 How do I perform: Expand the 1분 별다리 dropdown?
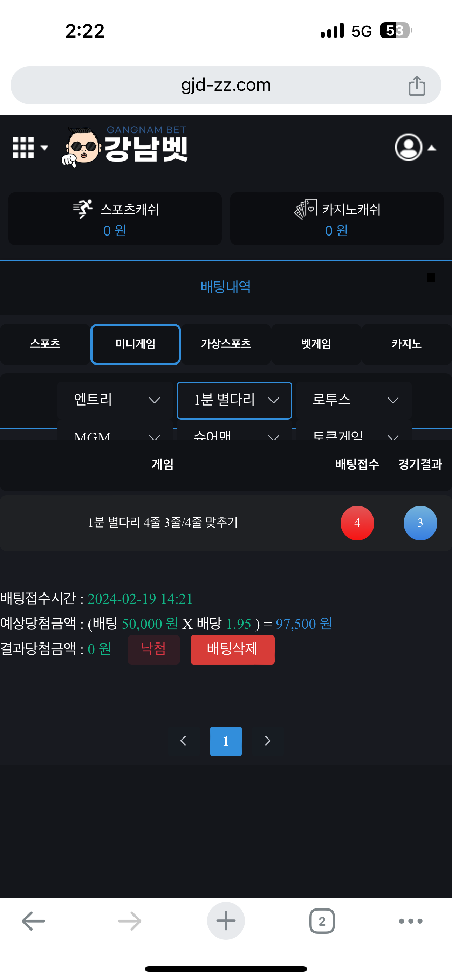pos(234,400)
